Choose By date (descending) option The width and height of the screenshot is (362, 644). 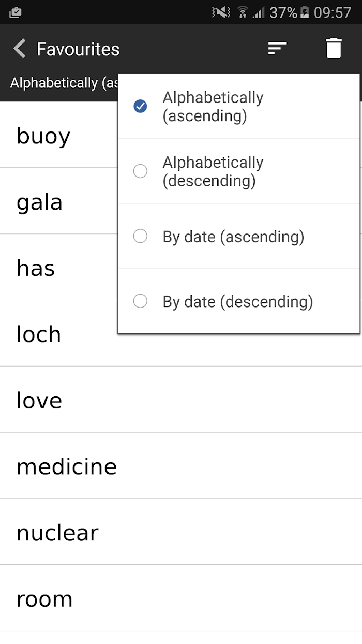pos(238,301)
